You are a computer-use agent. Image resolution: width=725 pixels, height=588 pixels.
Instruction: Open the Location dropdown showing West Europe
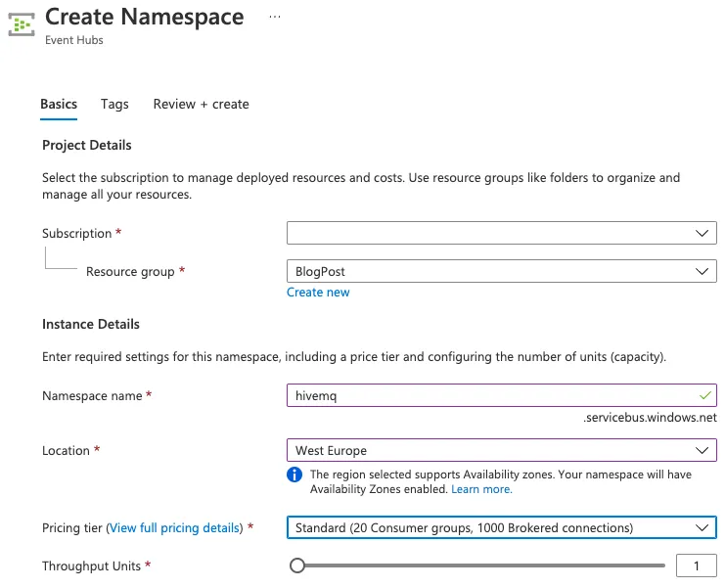502,450
